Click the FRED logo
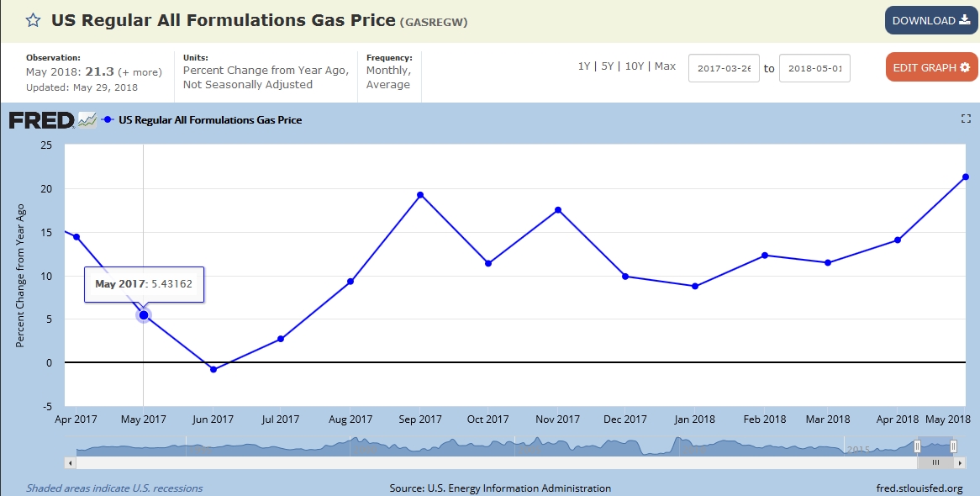 tap(41, 120)
